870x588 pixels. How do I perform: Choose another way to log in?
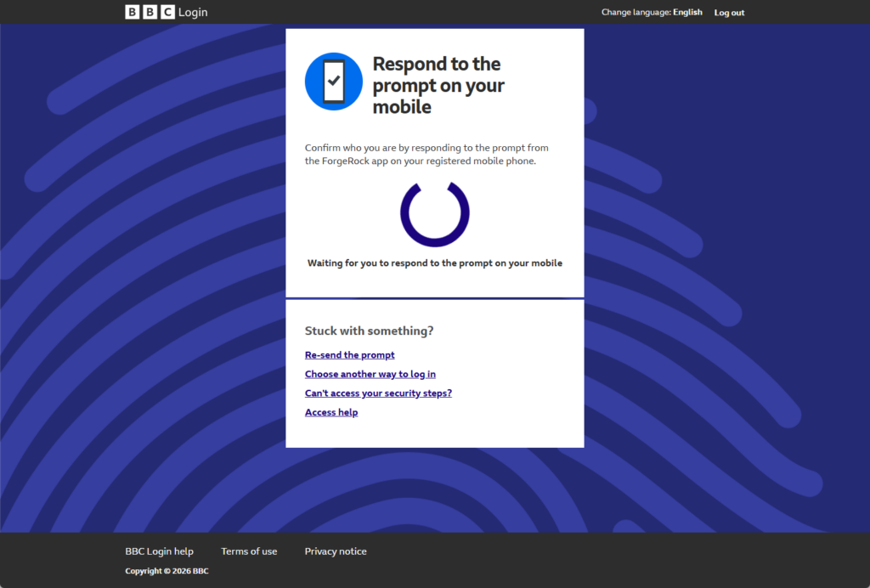[370, 374]
